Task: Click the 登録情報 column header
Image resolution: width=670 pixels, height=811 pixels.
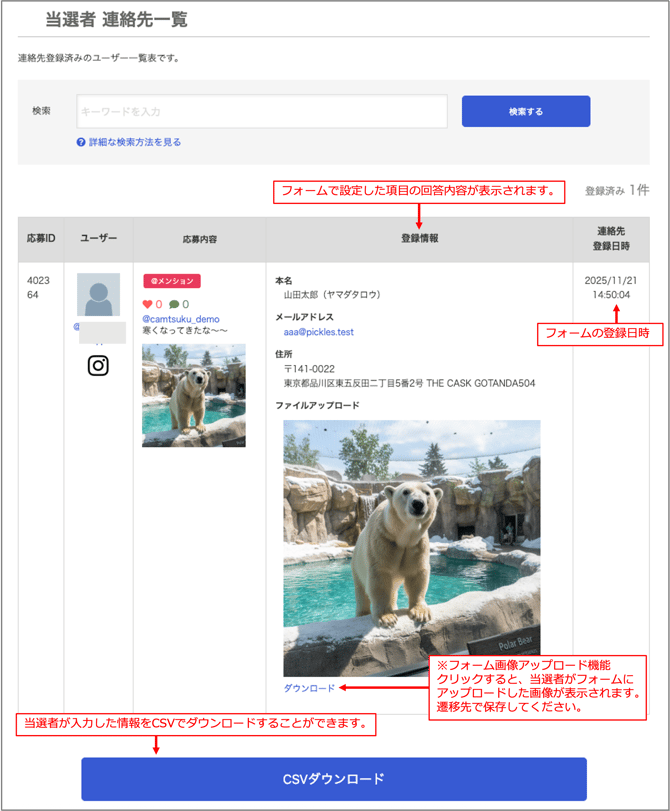Action: point(419,239)
